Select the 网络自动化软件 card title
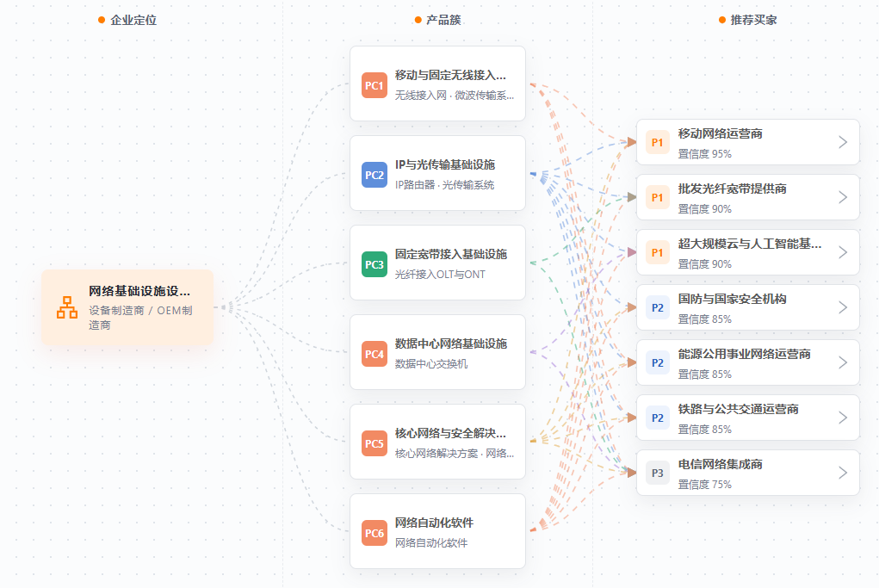The width and height of the screenshot is (879, 588). pos(434,523)
